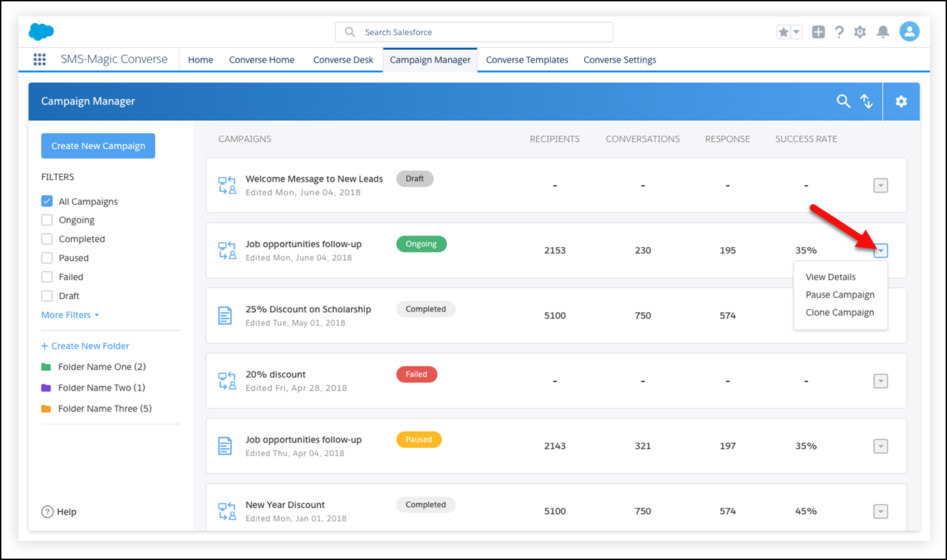The height and width of the screenshot is (560, 947).
Task: Open the Paused Job opportunities row dropdown
Action: pyautogui.click(x=881, y=446)
